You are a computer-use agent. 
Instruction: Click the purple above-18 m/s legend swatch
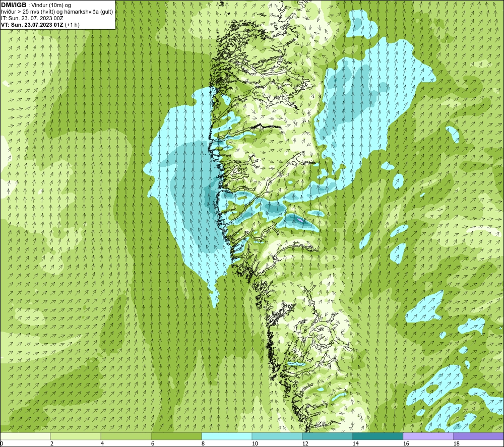click(x=479, y=436)
